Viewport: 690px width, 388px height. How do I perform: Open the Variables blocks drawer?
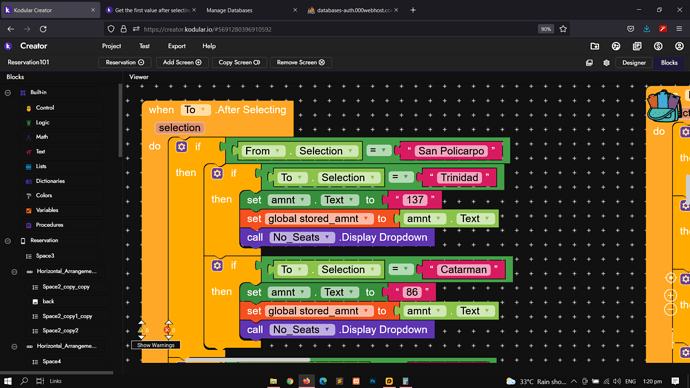47,210
